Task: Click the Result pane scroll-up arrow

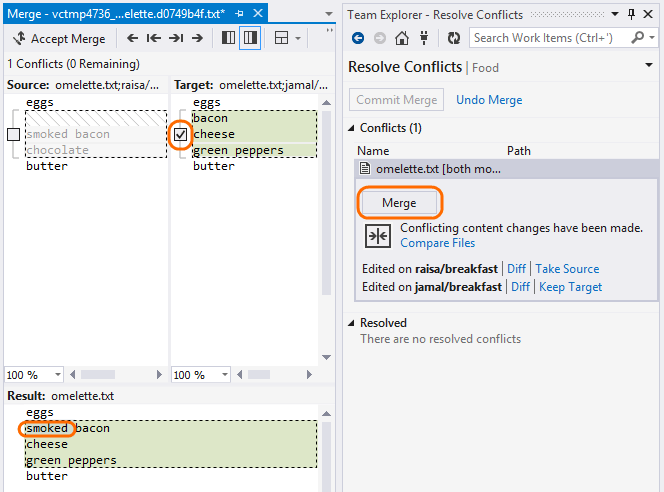Action: tap(326, 414)
